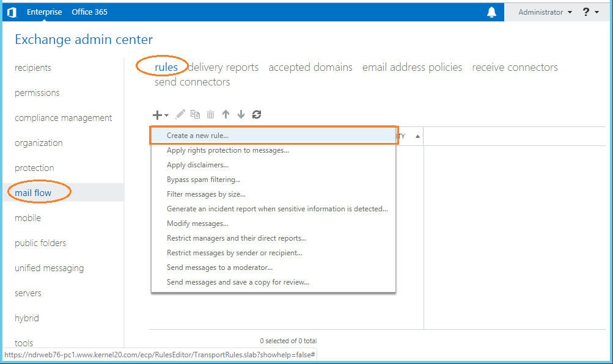Viewport: 613px width, 364px height.
Task: Open the permissions section
Action: coord(37,93)
